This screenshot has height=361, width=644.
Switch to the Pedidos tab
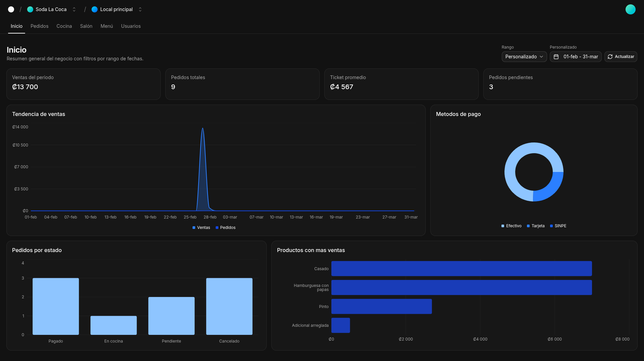(39, 26)
